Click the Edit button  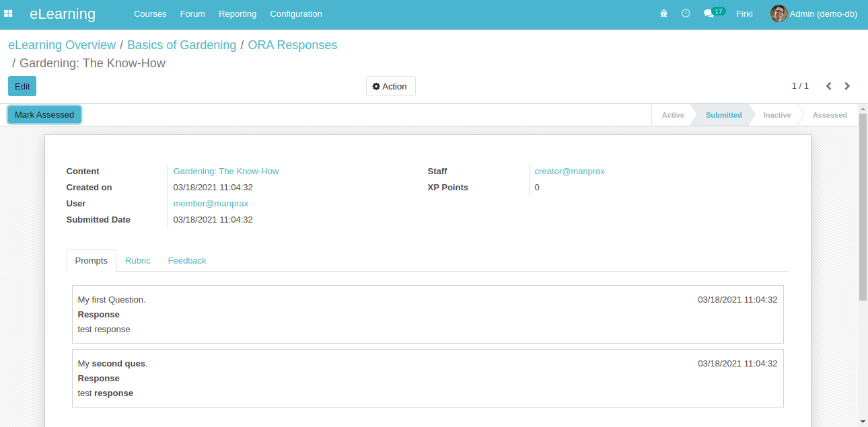point(22,86)
